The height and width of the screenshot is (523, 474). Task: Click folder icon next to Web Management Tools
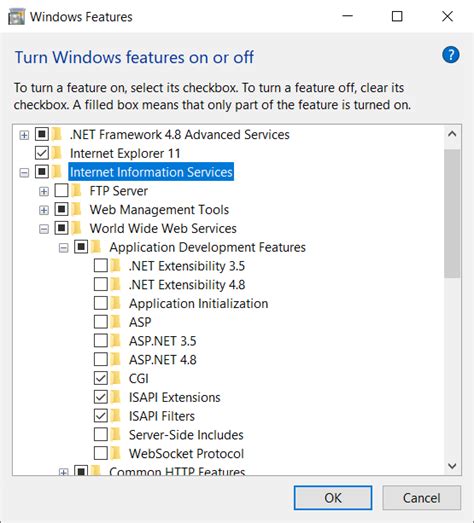pyautogui.click(x=77, y=209)
